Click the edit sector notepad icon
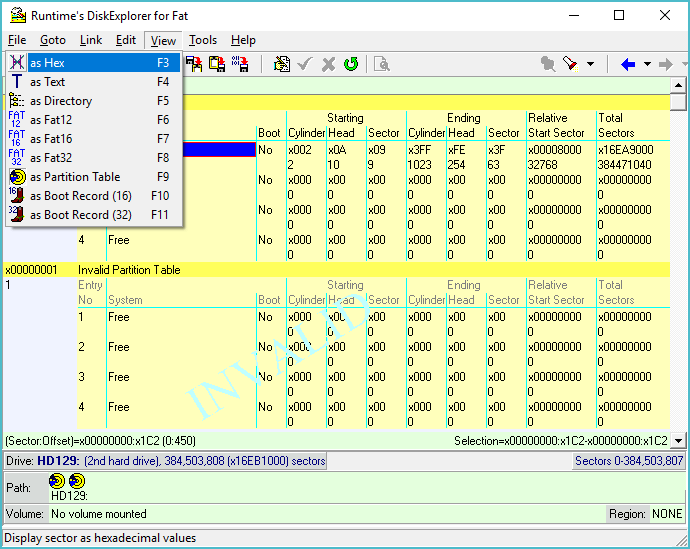690x549 pixels. (x=282, y=64)
